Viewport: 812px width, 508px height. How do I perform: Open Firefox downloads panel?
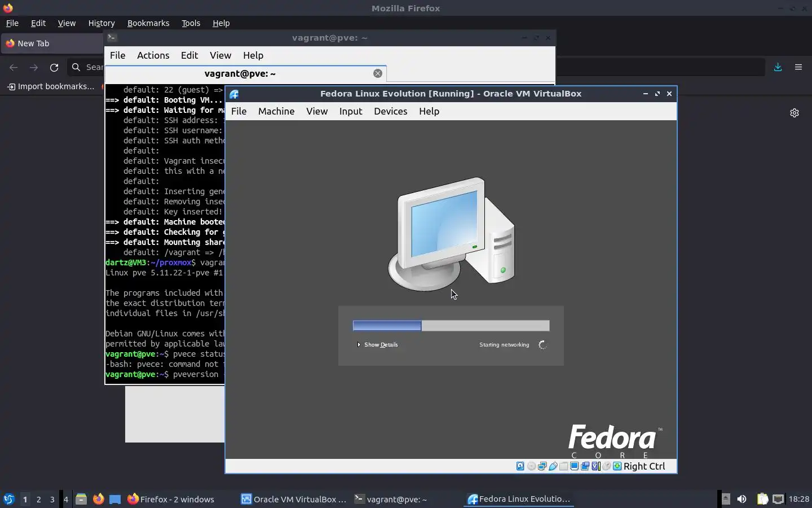click(x=778, y=67)
